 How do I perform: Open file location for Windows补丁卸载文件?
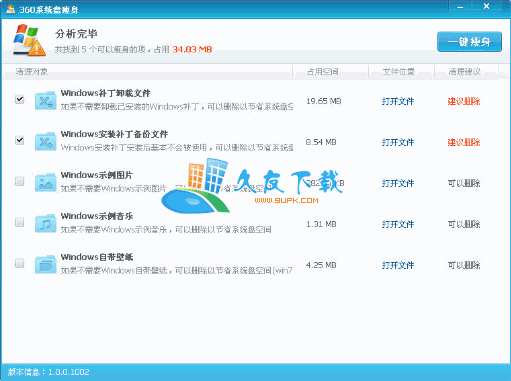pyautogui.click(x=398, y=101)
